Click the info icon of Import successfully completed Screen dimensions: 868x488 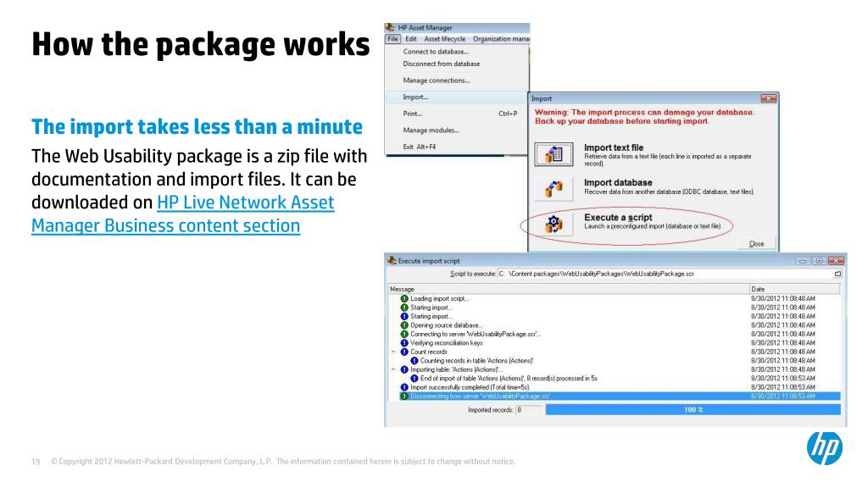[x=404, y=387]
